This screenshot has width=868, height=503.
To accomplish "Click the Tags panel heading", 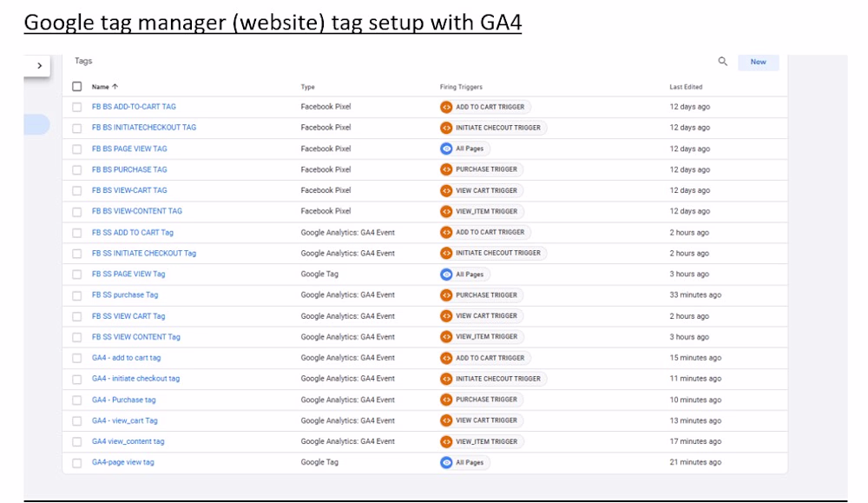I will pyautogui.click(x=83, y=61).
